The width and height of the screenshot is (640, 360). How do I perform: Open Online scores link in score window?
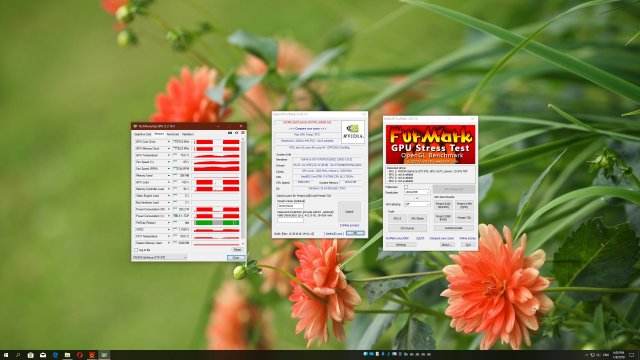point(349,225)
